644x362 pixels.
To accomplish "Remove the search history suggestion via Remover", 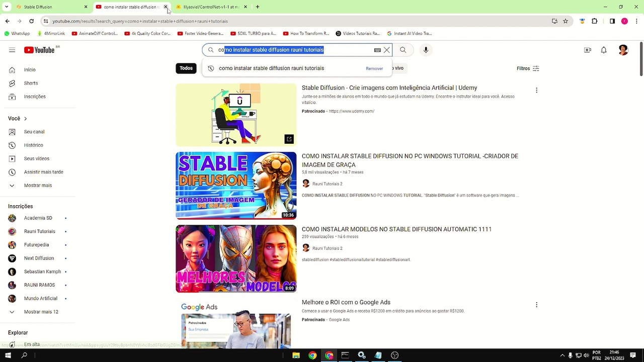I will click(x=374, y=68).
